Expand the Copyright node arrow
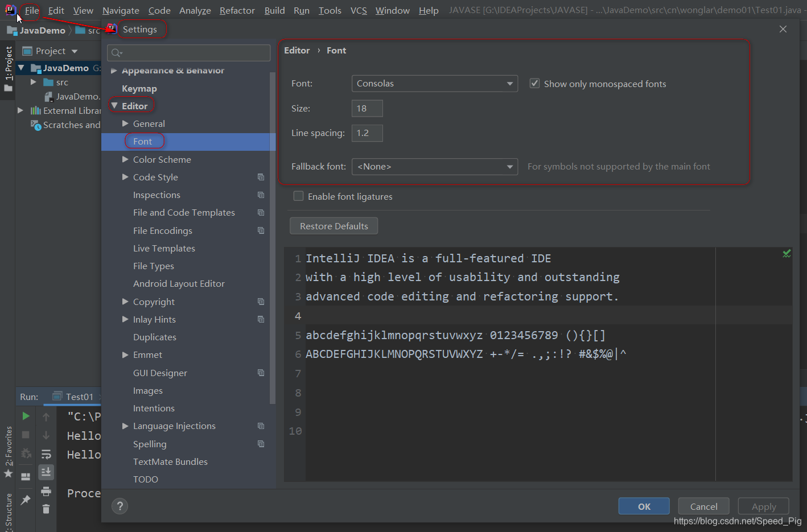The width and height of the screenshot is (807, 532). [125, 302]
